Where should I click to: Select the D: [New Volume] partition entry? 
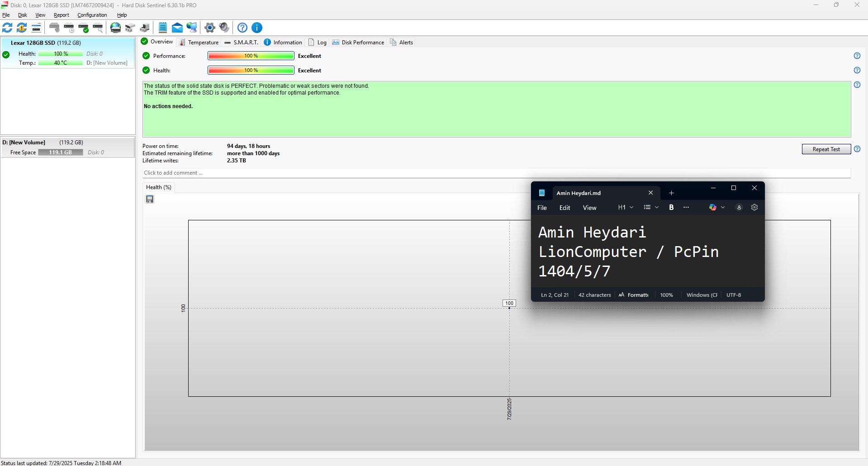pyautogui.click(x=67, y=147)
